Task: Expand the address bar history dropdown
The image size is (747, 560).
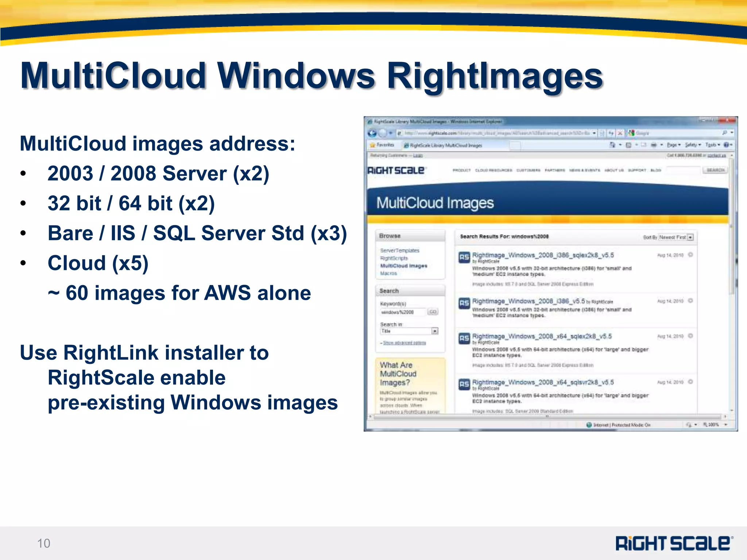Action: click(594, 133)
